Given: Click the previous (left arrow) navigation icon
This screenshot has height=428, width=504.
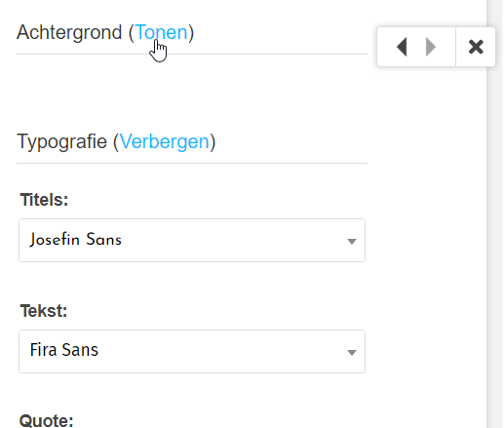Looking at the screenshot, I should (x=402, y=47).
